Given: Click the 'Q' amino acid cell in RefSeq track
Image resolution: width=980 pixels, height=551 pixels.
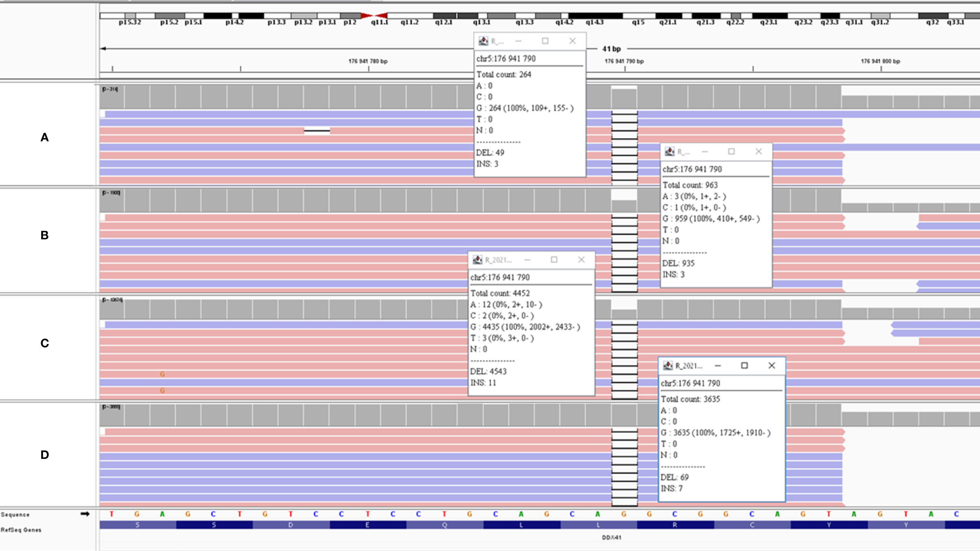Looking at the screenshot, I should point(445,525).
